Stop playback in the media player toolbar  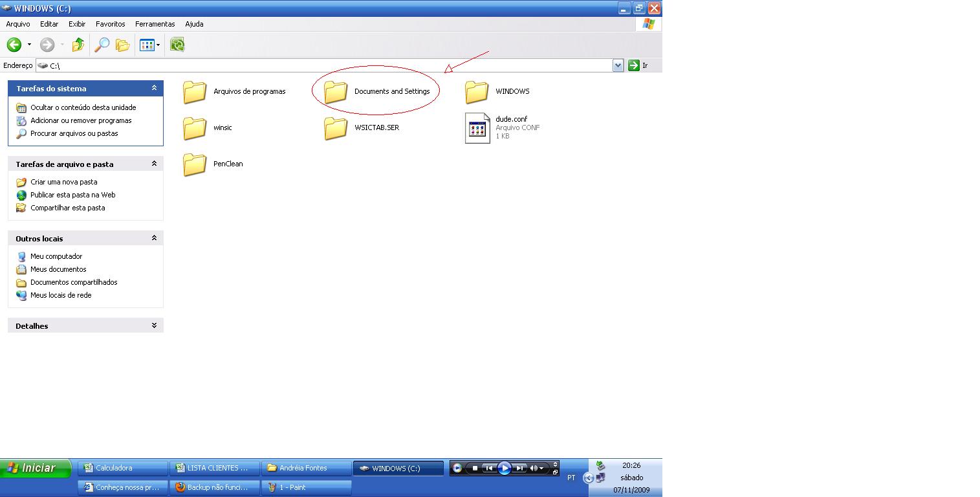475,468
